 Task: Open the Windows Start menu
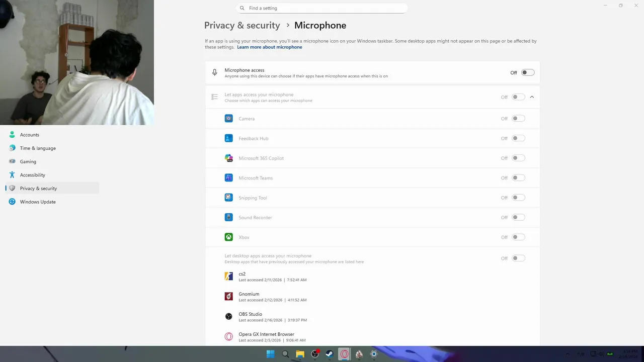click(270, 354)
